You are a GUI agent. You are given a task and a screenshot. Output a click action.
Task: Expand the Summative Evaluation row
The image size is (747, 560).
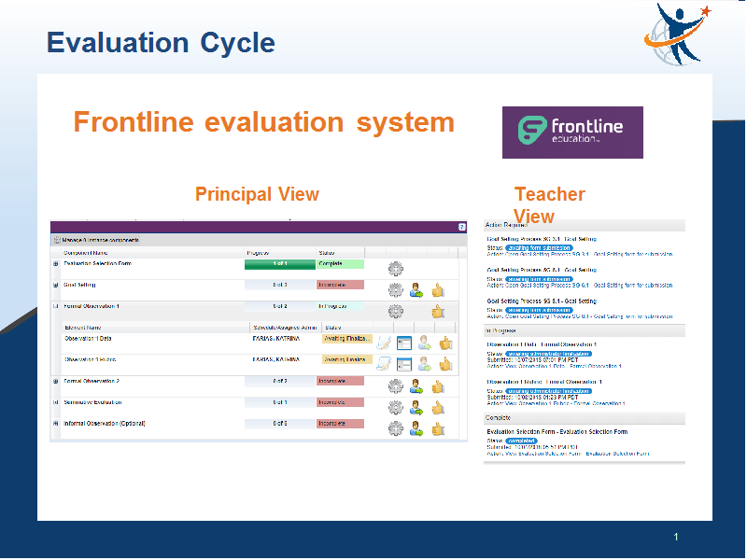(x=56, y=402)
